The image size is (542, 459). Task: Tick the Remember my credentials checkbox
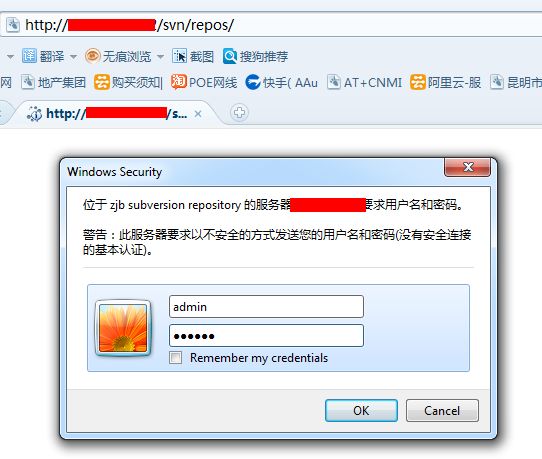pyautogui.click(x=176, y=357)
